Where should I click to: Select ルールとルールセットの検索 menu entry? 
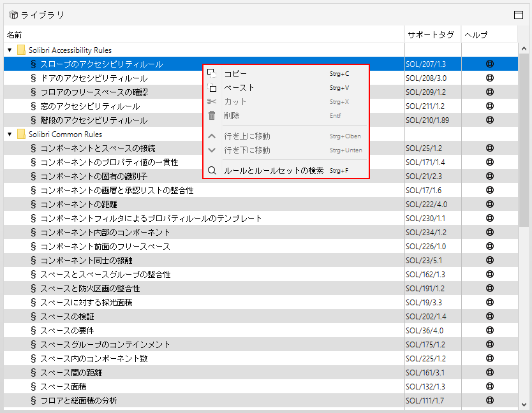pos(286,171)
